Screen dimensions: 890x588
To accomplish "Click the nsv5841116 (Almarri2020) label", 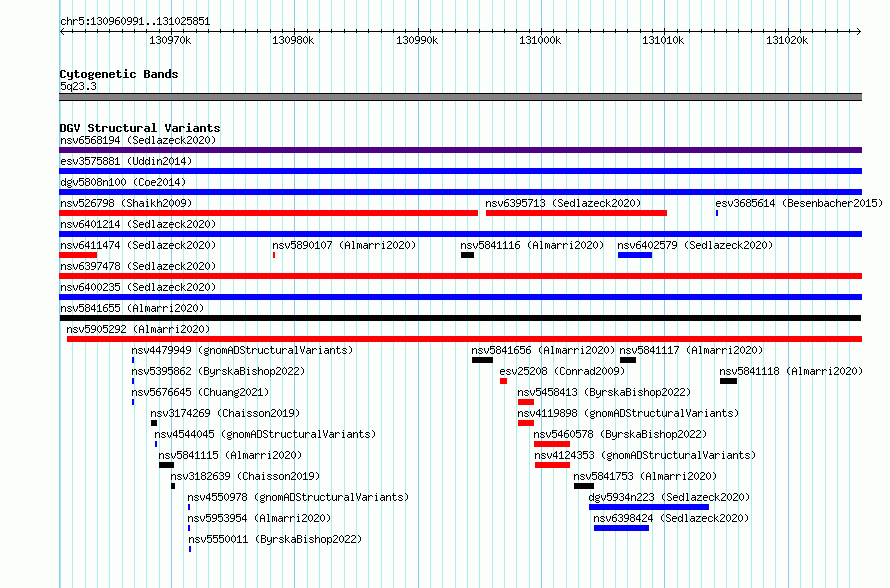I will coord(532,245).
